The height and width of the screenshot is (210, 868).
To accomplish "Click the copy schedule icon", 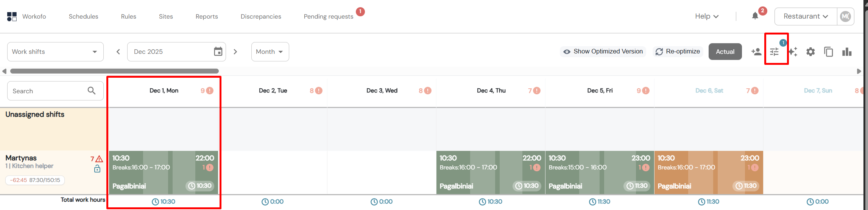I will pyautogui.click(x=829, y=52).
